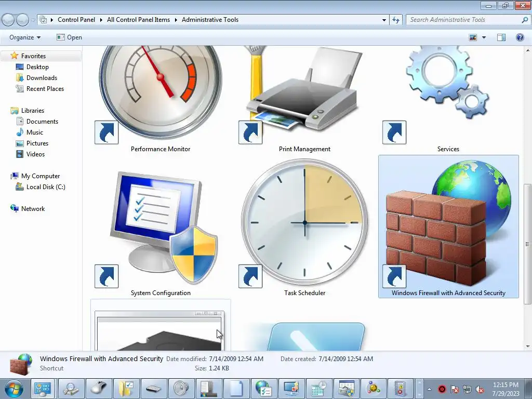Image resolution: width=532 pixels, height=399 pixels.
Task: Open the magnifier taskbar icon
Action: pyautogui.click(x=71, y=389)
